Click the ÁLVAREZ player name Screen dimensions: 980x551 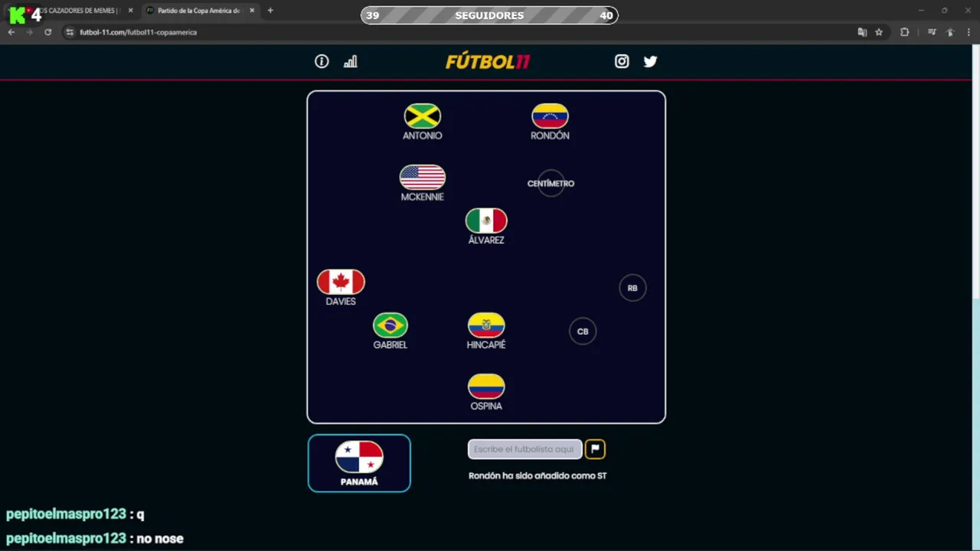486,240
